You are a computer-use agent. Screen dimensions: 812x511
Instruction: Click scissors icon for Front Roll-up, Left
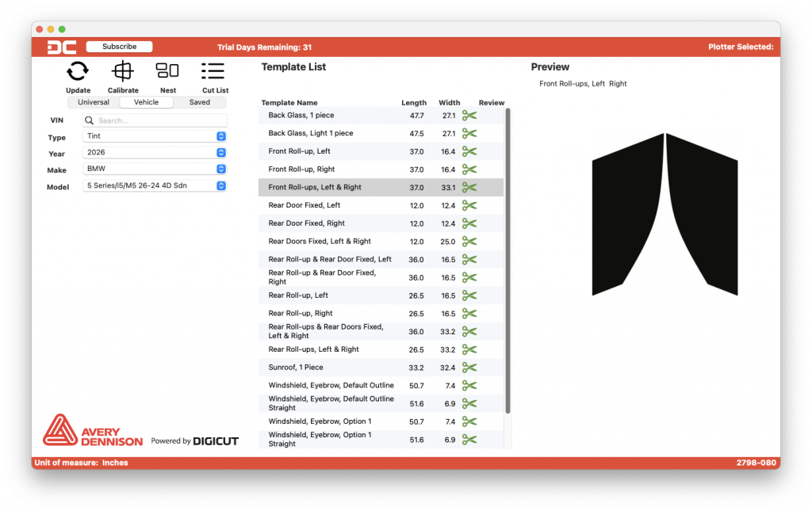469,151
